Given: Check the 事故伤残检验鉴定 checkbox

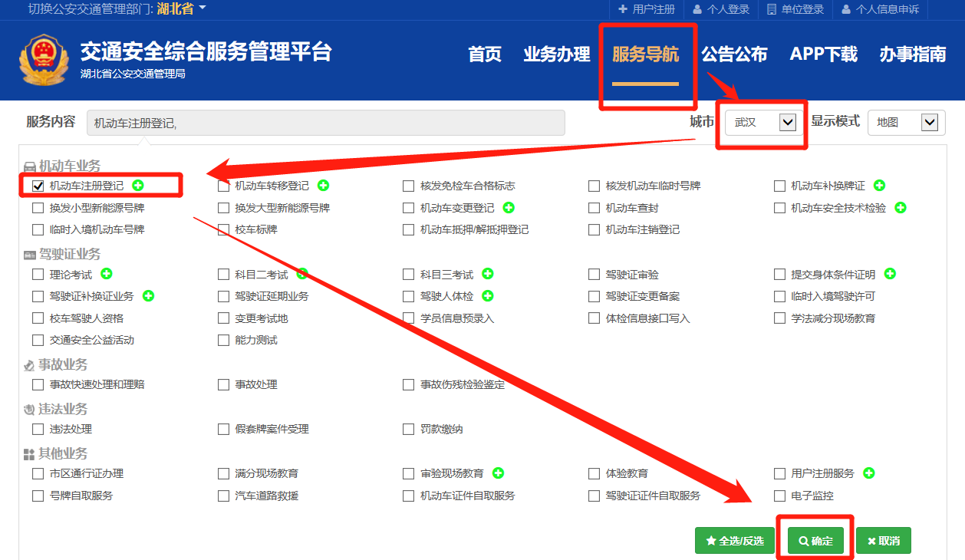Looking at the screenshot, I should pyautogui.click(x=409, y=384).
